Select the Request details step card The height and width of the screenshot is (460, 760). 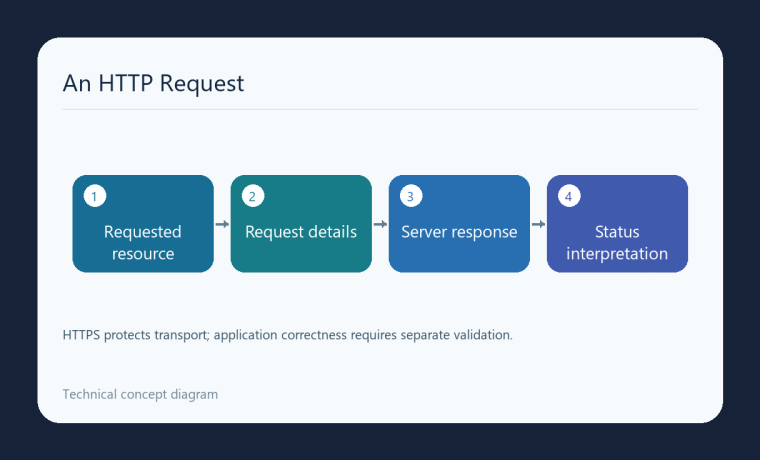[x=301, y=223]
